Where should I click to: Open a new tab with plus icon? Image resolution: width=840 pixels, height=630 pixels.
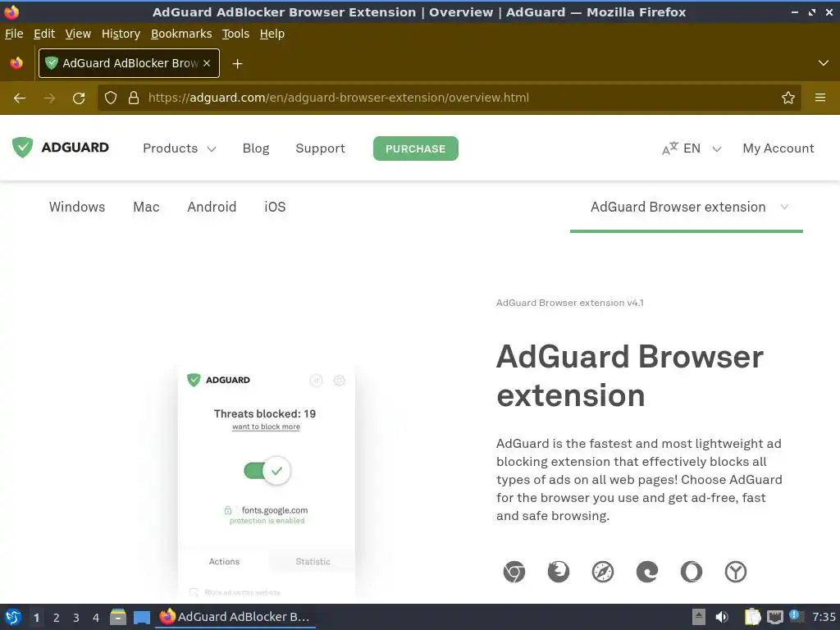point(237,64)
